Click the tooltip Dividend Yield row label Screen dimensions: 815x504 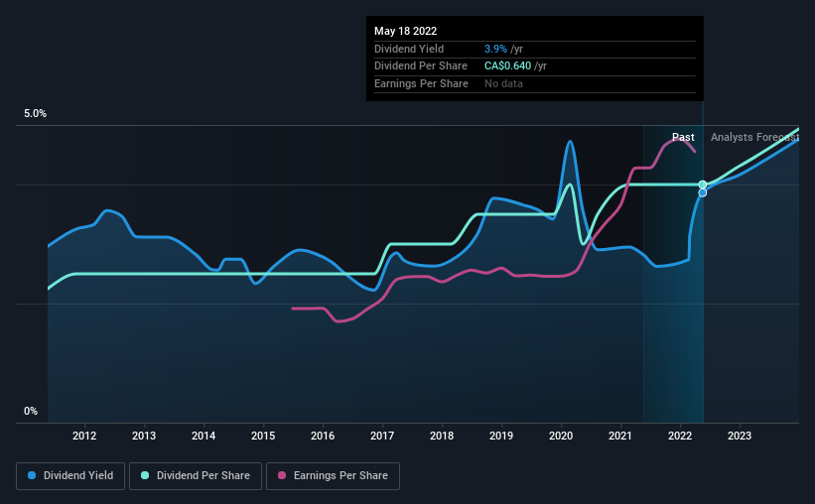click(x=409, y=49)
